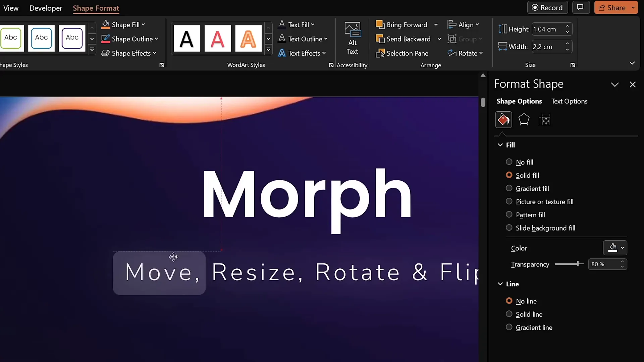This screenshot has width=644, height=362.
Task: Open the Developer tab
Action: pyautogui.click(x=46, y=8)
